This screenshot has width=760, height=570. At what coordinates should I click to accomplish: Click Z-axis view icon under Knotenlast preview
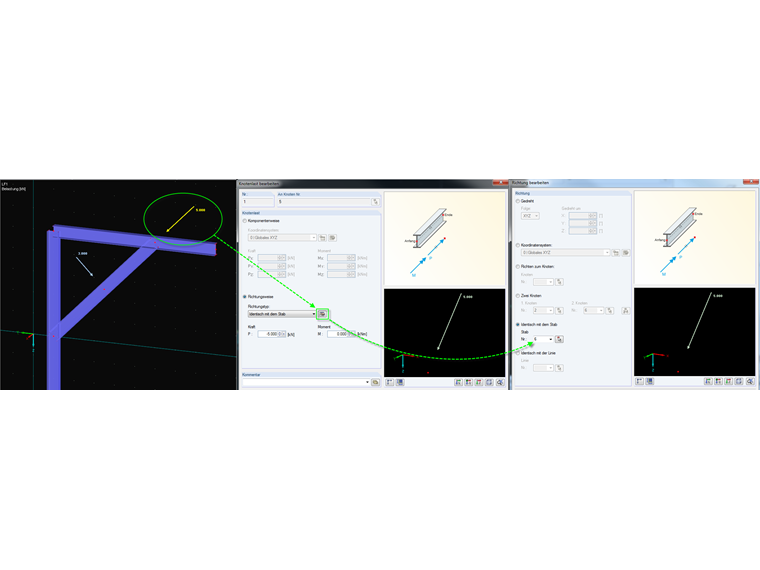(479, 382)
